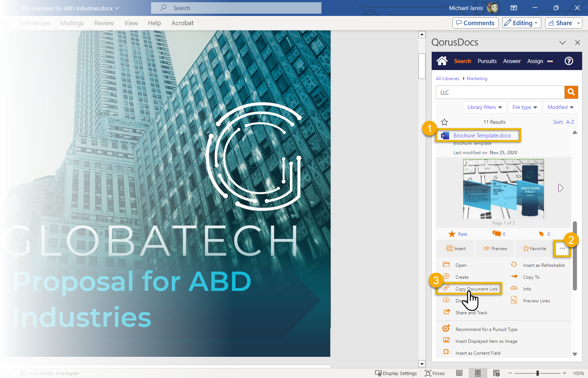Open the View ribbon tab
Viewport: 588px width, 378px height.
(131, 23)
